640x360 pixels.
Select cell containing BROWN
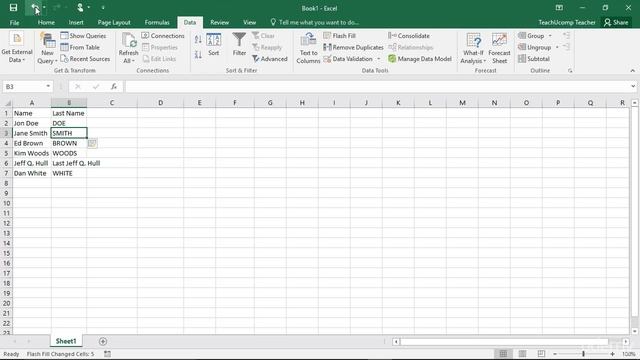coord(69,143)
